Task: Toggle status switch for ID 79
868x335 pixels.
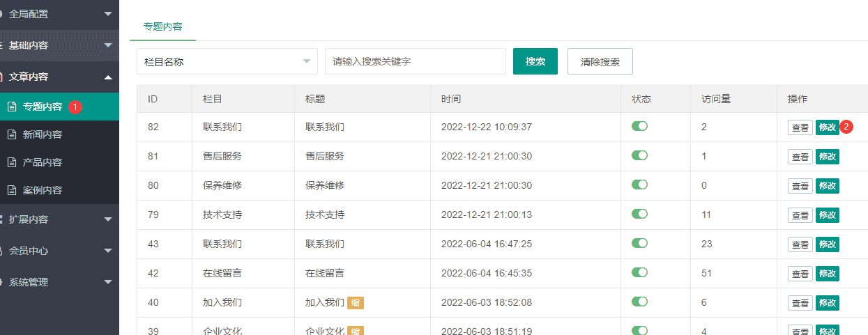Action: 639,214
